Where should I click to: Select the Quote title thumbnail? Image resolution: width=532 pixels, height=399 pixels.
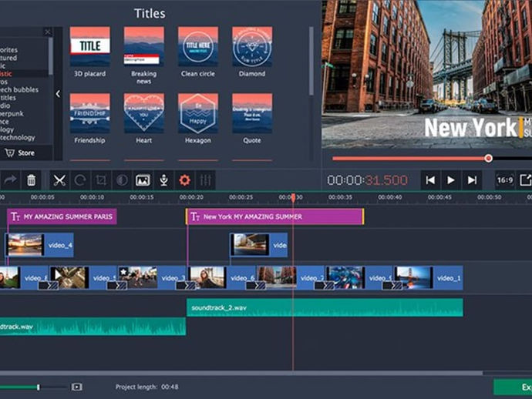252,113
